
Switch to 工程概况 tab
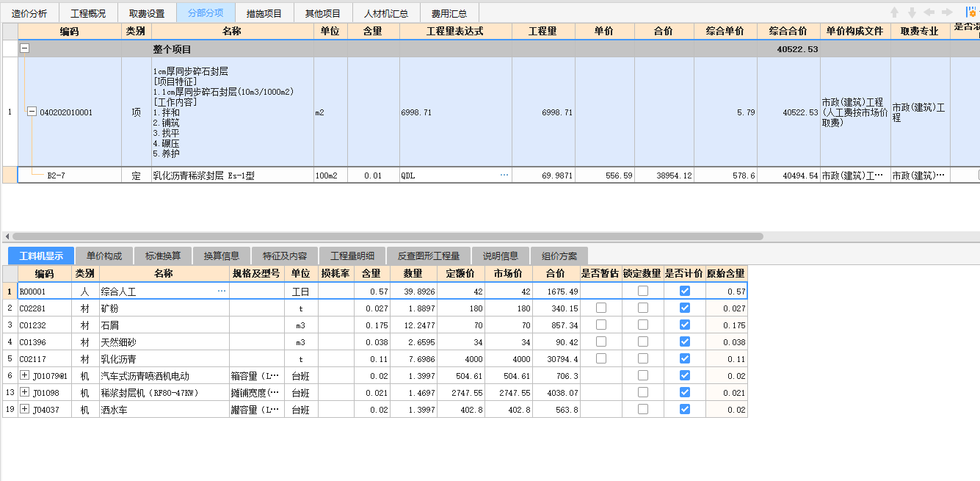point(88,13)
